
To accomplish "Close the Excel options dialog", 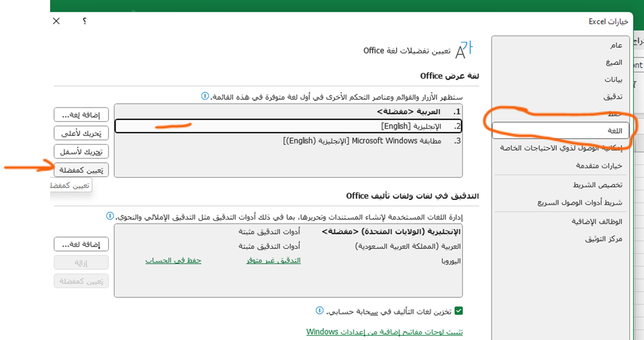I will click(x=56, y=21).
